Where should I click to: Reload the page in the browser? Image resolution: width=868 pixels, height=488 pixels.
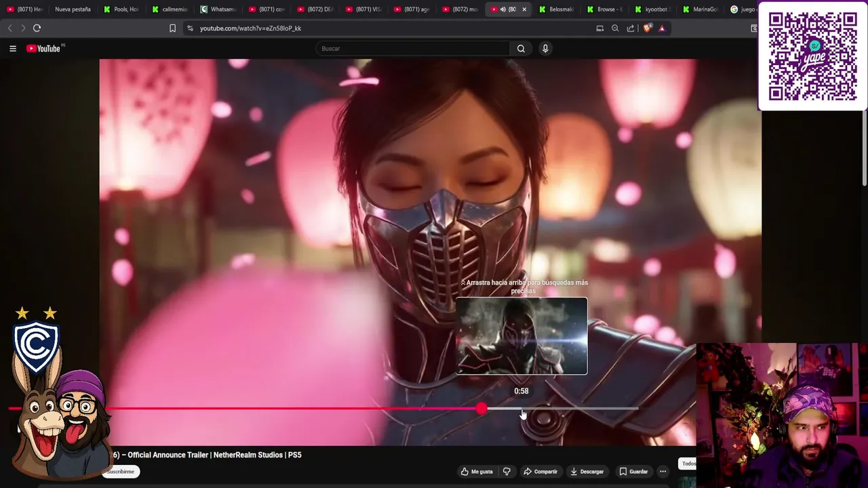[37, 28]
